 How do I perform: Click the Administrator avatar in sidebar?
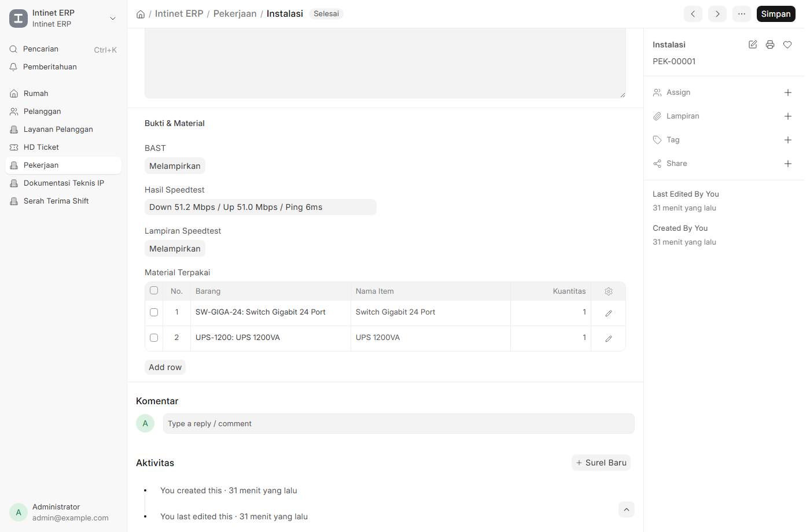pos(19,512)
